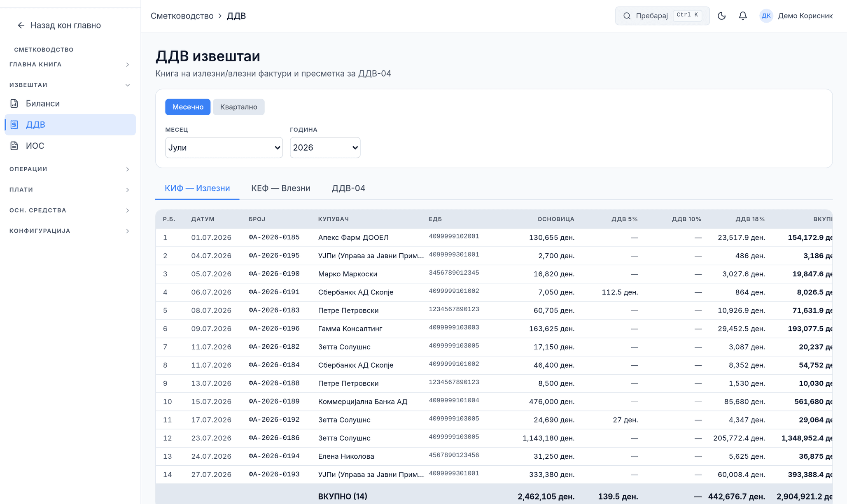The image size is (847, 504).
Task: Click the ДК user avatar
Action: (x=766, y=16)
